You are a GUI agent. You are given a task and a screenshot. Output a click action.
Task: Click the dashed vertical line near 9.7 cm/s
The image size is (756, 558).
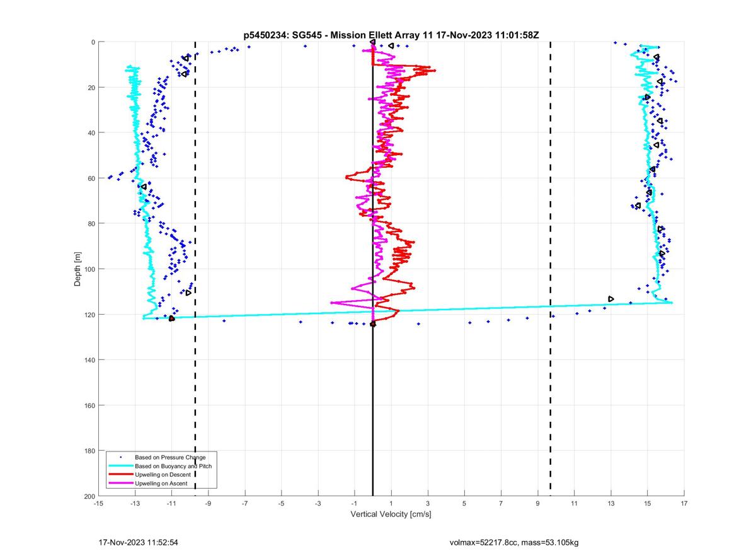[551, 269]
